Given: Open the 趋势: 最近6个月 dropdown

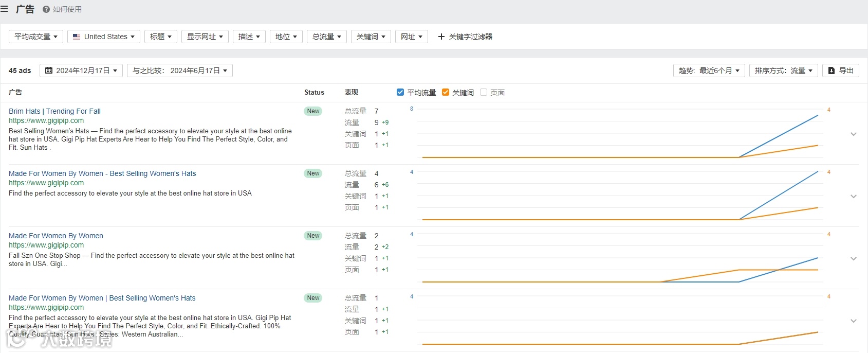Looking at the screenshot, I should click(x=709, y=70).
